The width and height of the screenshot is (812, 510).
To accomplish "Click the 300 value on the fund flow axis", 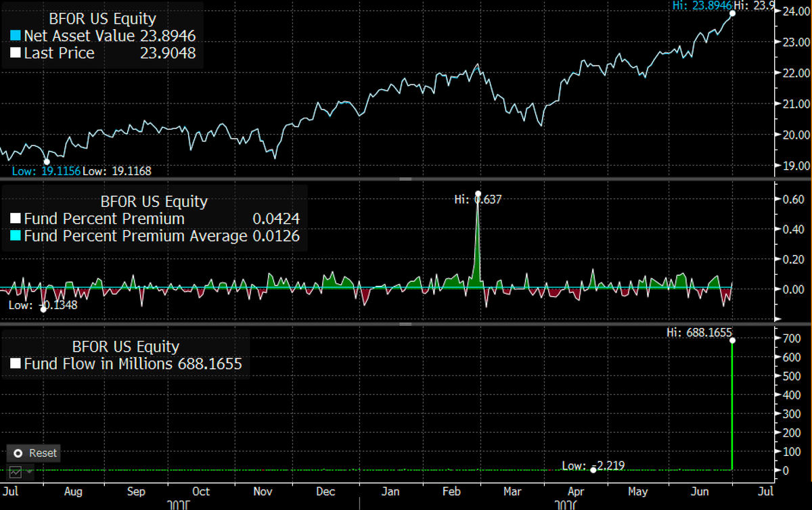I will [791, 413].
